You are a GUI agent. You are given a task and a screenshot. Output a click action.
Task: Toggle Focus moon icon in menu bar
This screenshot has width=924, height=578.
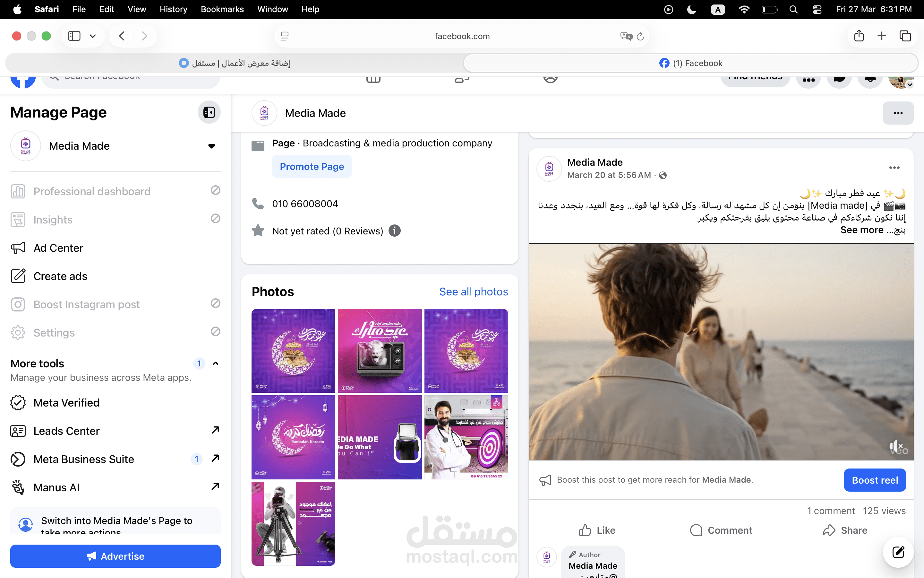[691, 10]
